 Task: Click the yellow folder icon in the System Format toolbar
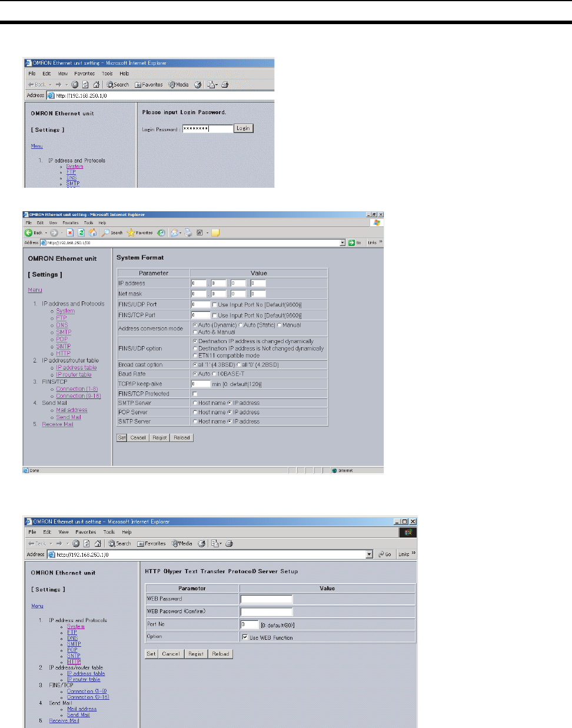click(215, 233)
